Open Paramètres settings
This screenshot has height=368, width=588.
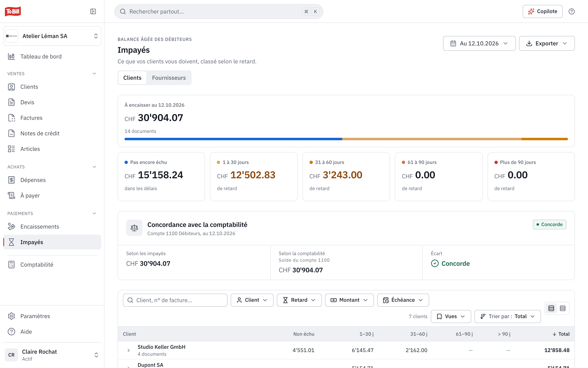[x=52, y=316]
